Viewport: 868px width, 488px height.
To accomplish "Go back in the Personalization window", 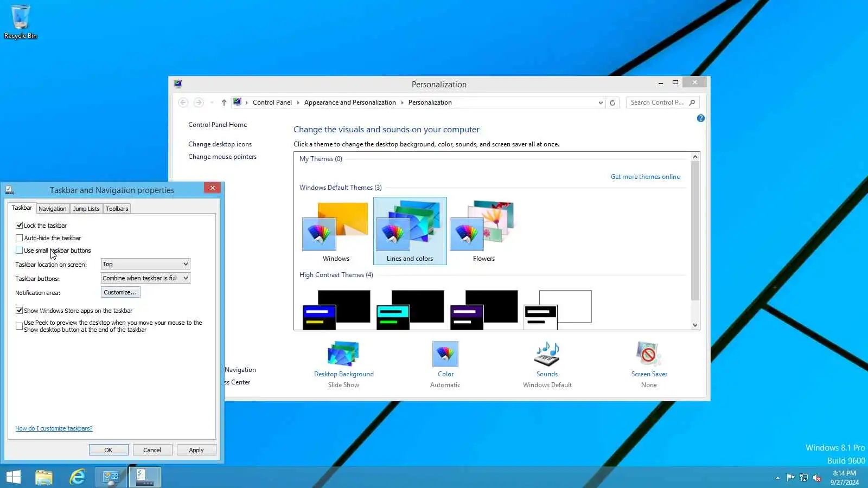I will tap(183, 102).
